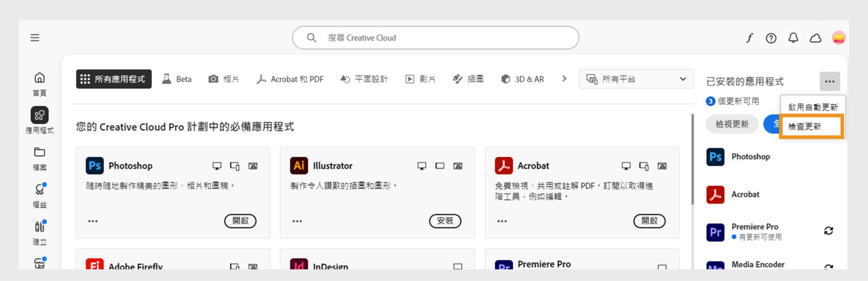This screenshot has height=281, width=868.
Task: Show more categories with right chevron
Action: pyautogui.click(x=564, y=79)
